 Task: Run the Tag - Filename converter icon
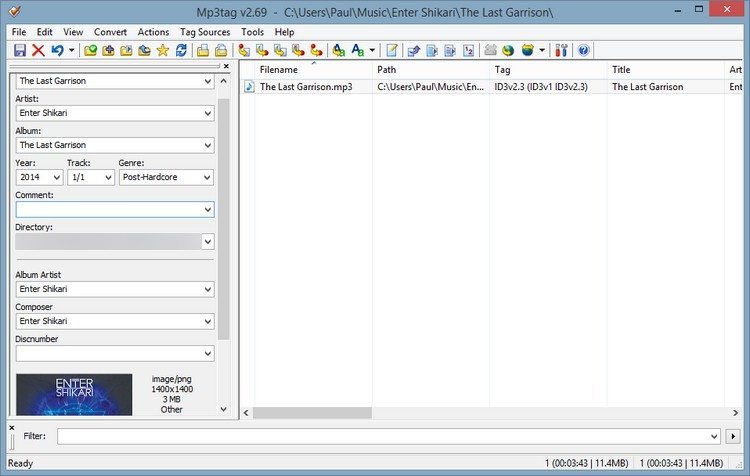(x=244, y=50)
